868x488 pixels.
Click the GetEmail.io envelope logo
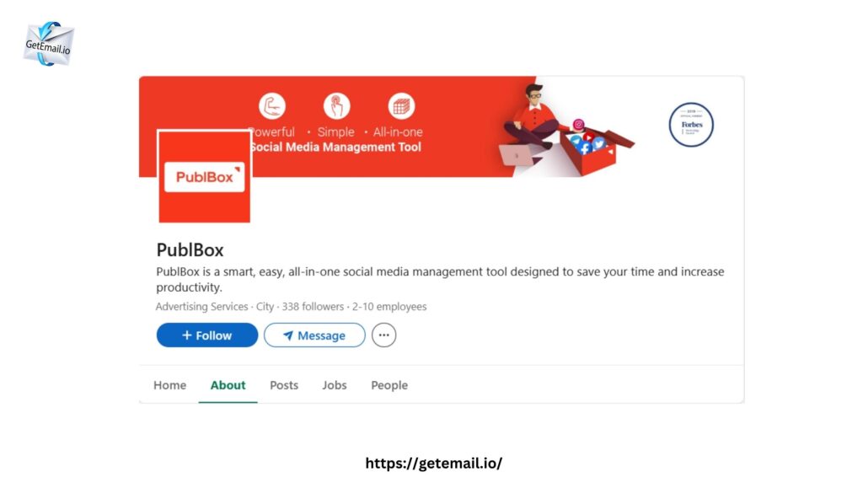pyautogui.click(x=49, y=44)
